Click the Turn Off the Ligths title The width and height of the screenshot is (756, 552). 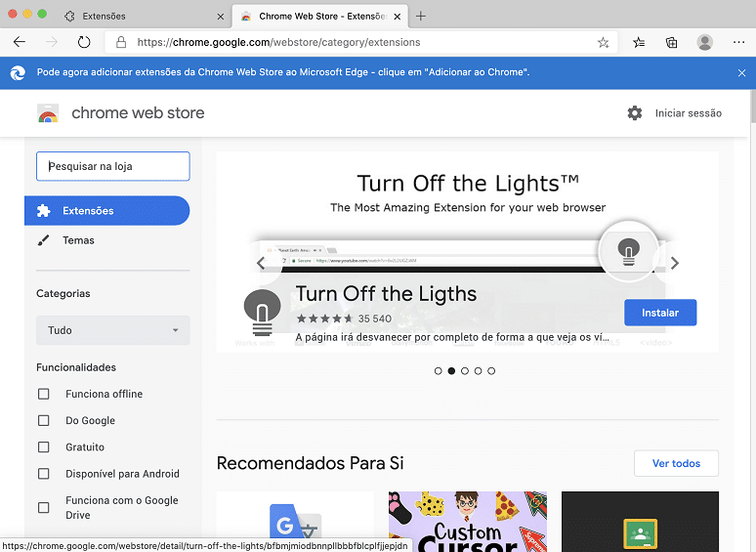click(x=386, y=294)
